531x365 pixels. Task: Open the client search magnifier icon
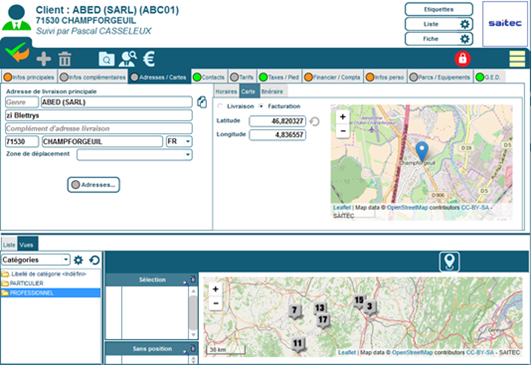point(127,59)
